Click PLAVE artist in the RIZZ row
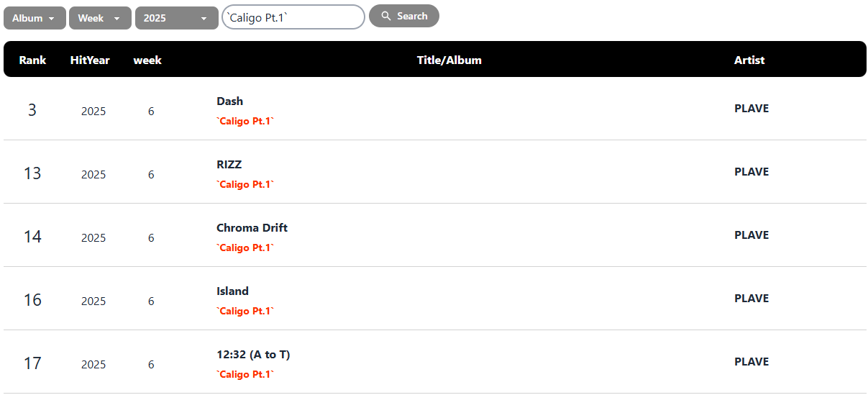 pos(751,172)
